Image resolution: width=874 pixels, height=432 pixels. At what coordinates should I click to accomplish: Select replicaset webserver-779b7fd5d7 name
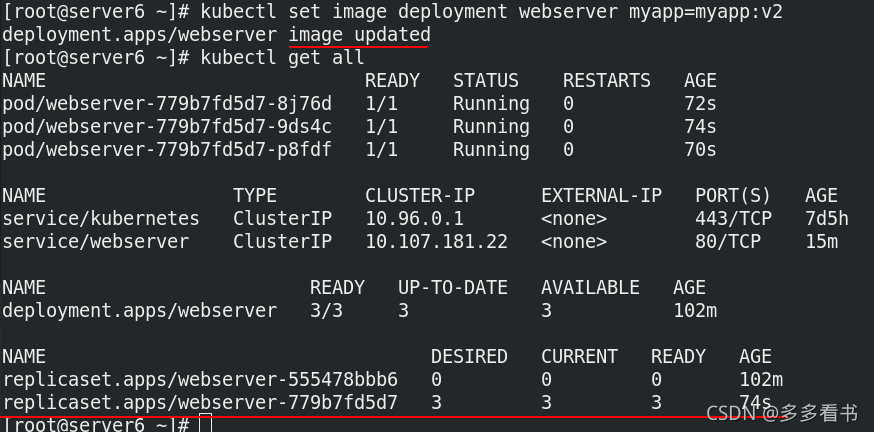200,402
